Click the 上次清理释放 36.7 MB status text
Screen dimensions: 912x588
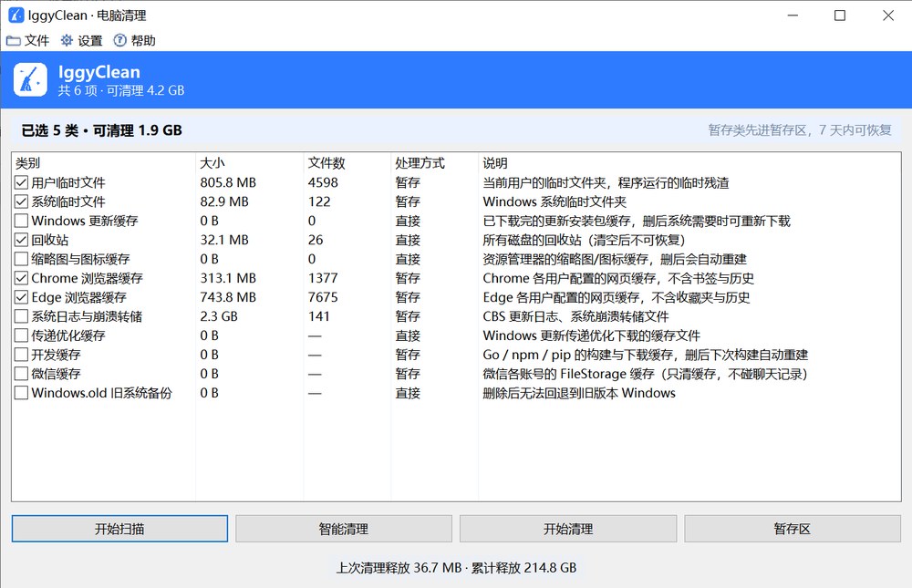point(457,568)
